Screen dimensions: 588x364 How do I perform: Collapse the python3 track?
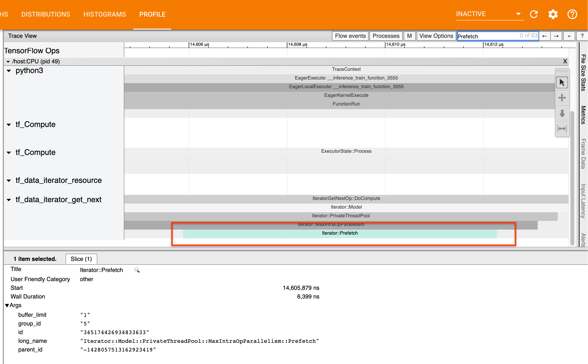coord(9,71)
